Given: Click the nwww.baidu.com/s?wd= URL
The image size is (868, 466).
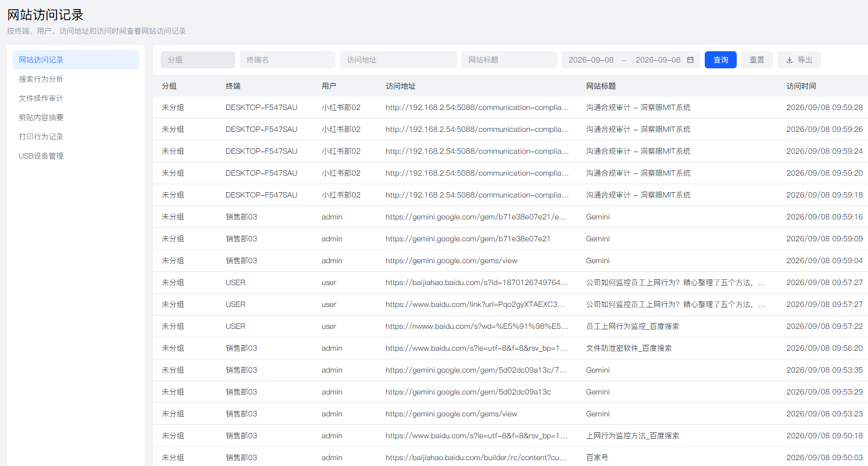Looking at the screenshot, I should 477,326.
